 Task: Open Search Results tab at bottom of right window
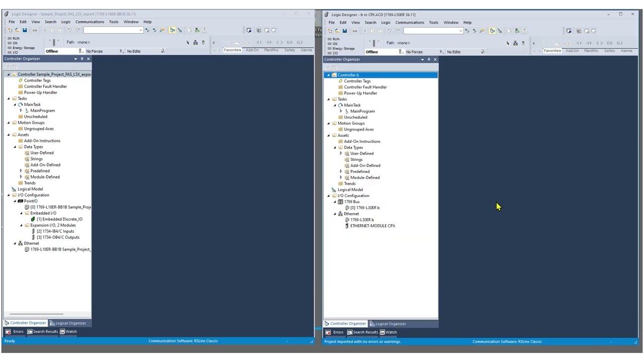(x=362, y=332)
